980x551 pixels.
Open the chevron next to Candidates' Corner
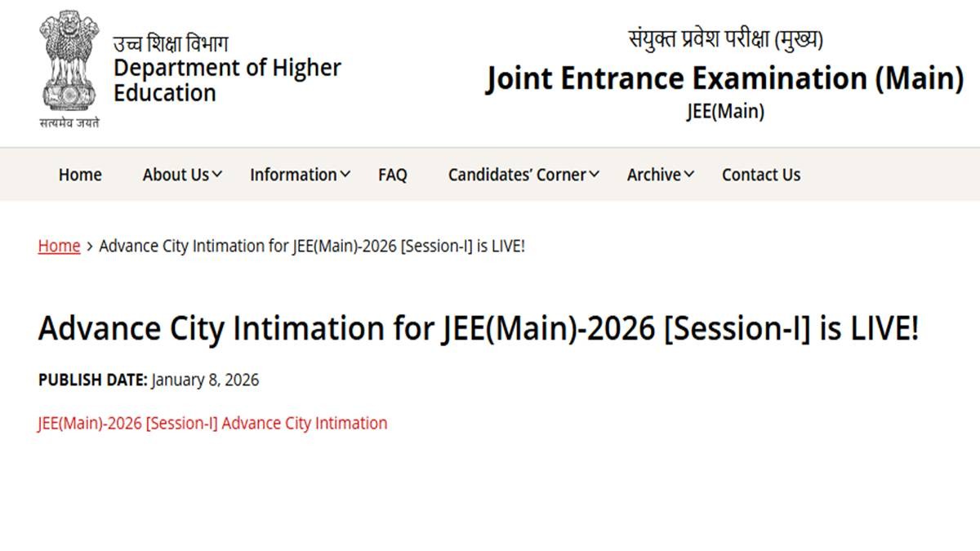click(x=594, y=174)
